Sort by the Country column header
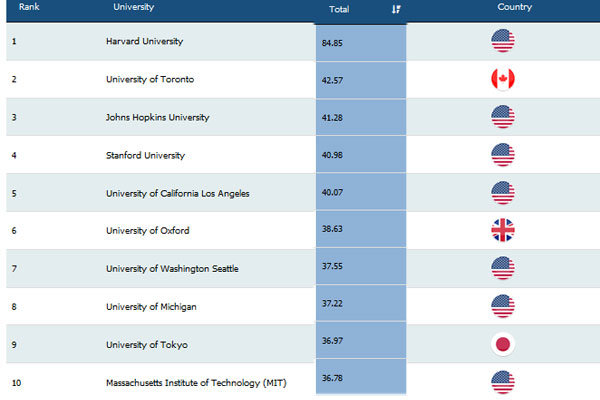Image resolution: width=600 pixels, height=400 pixels. [x=514, y=7]
